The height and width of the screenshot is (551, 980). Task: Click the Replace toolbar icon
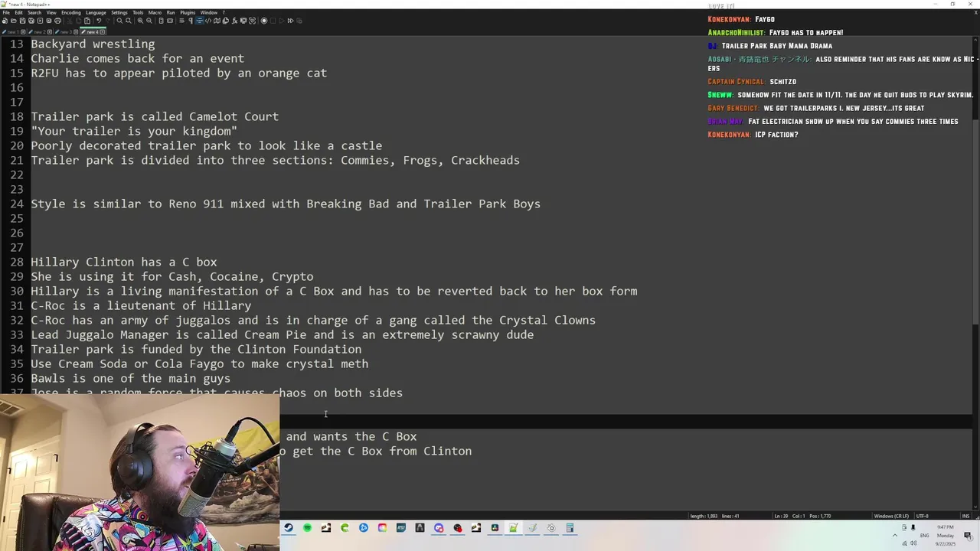(129, 21)
